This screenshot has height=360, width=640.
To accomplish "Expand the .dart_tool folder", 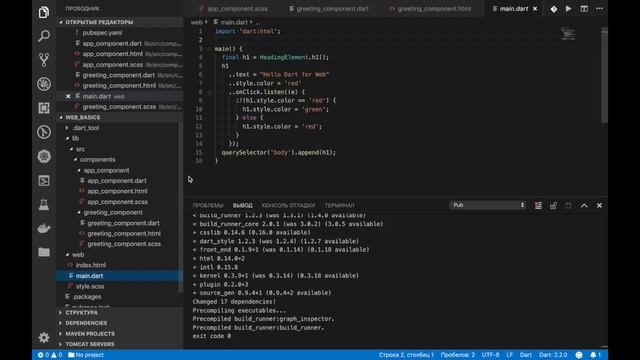I will [85, 128].
